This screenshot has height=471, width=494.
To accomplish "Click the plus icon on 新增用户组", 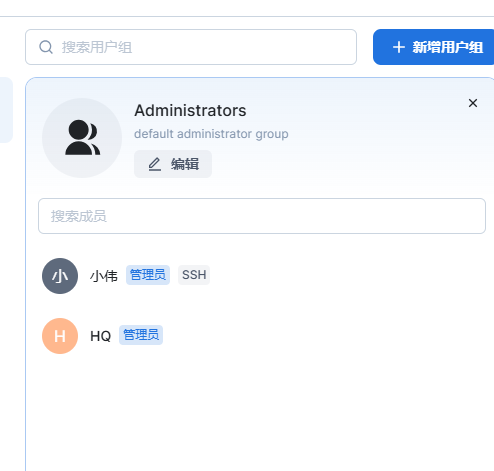I will pyautogui.click(x=399, y=47).
